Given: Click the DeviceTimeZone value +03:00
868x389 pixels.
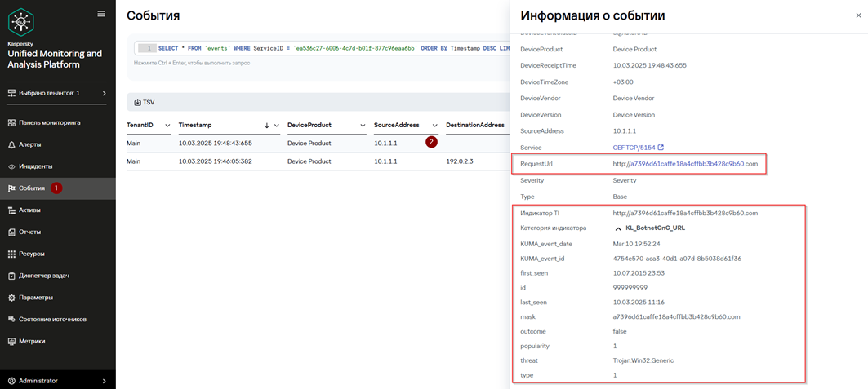Looking at the screenshot, I should tap(621, 82).
